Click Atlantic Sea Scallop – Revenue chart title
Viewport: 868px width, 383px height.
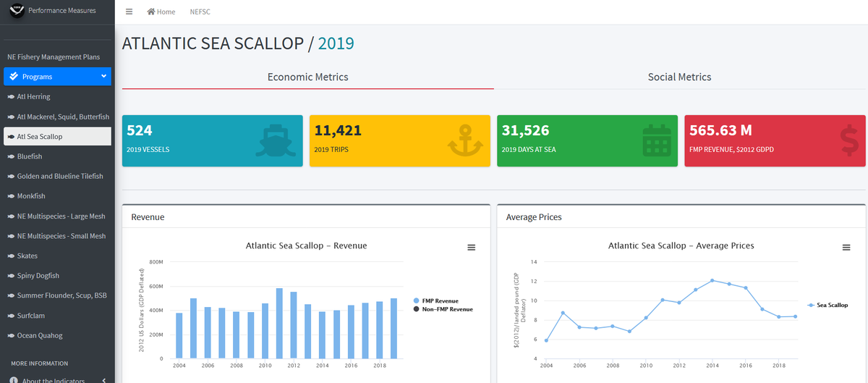(306, 245)
